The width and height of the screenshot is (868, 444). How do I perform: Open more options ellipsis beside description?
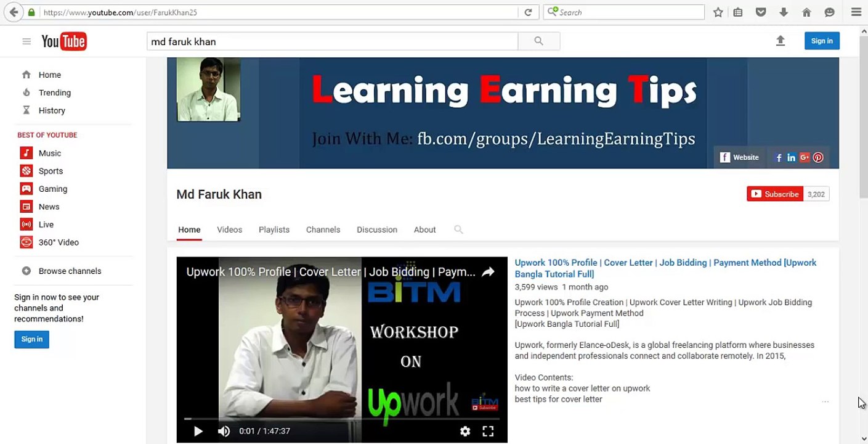tap(825, 402)
